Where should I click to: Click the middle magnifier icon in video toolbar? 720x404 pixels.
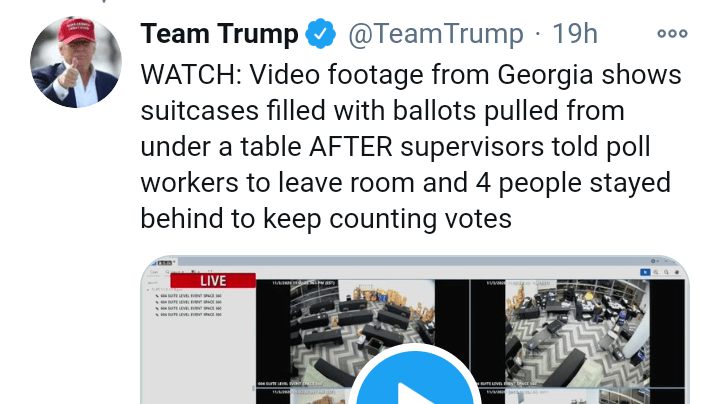pos(666,272)
